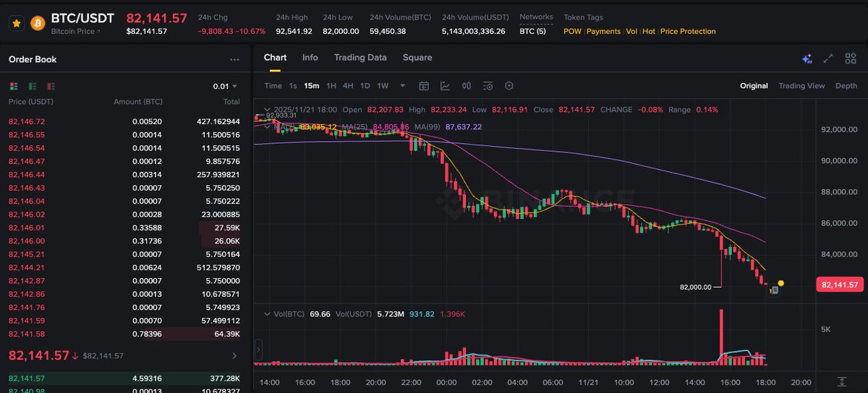Click the go-to-date calendar icon
This screenshot has width=868, height=393.
point(424,86)
